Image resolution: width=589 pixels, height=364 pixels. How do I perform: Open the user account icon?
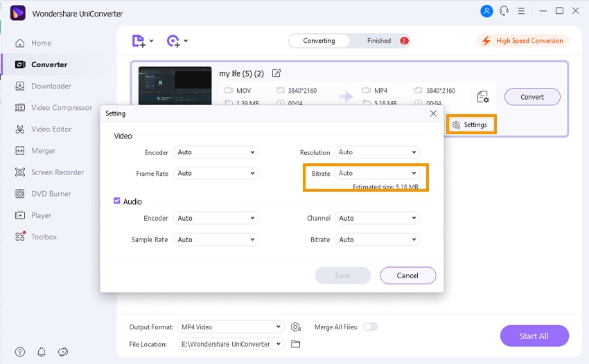[486, 11]
